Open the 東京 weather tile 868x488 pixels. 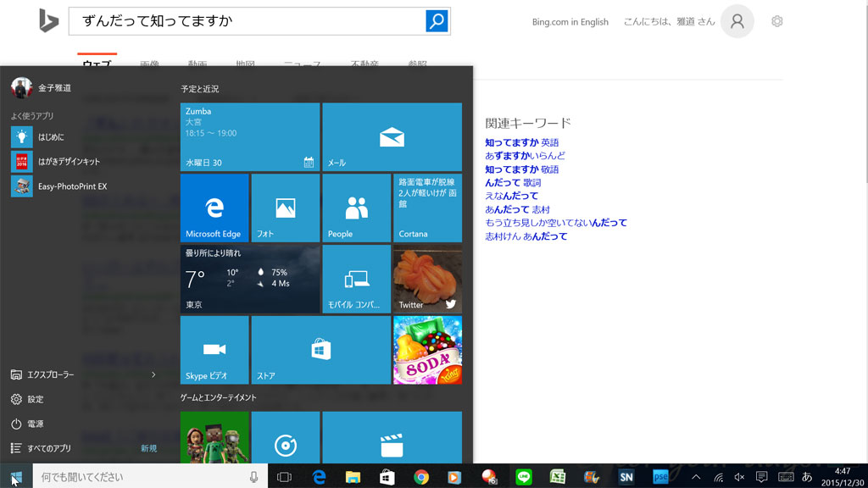(x=250, y=280)
